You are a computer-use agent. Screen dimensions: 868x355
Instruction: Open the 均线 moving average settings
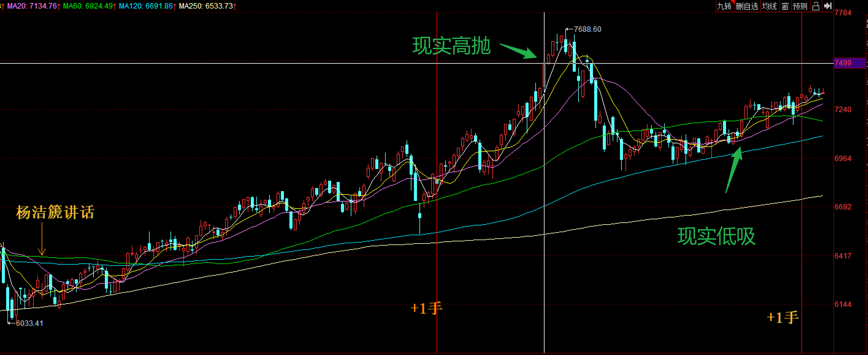point(770,6)
